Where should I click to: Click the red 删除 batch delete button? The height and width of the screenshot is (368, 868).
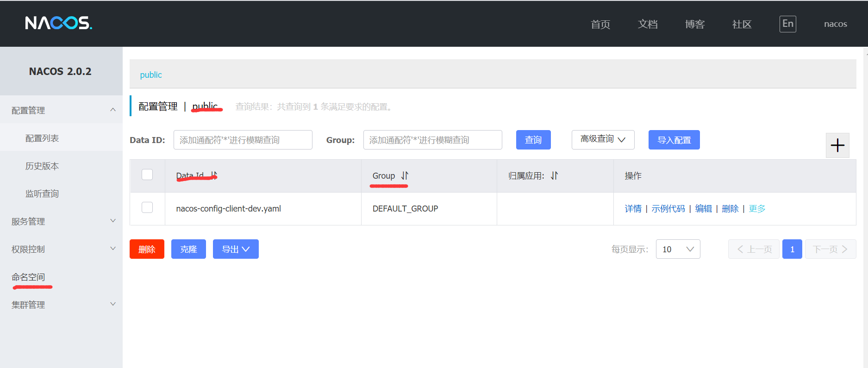(x=147, y=249)
